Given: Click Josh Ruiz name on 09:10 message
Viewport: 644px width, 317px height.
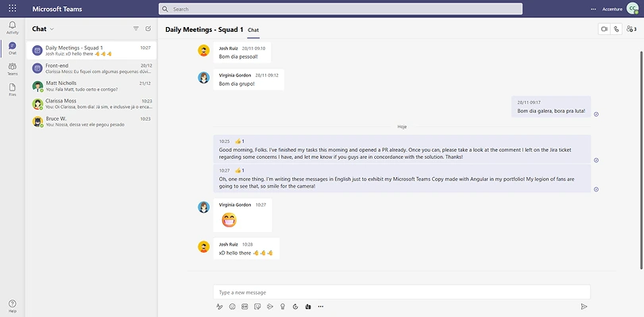Looking at the screenshot, I should click(x=229, y=48).
